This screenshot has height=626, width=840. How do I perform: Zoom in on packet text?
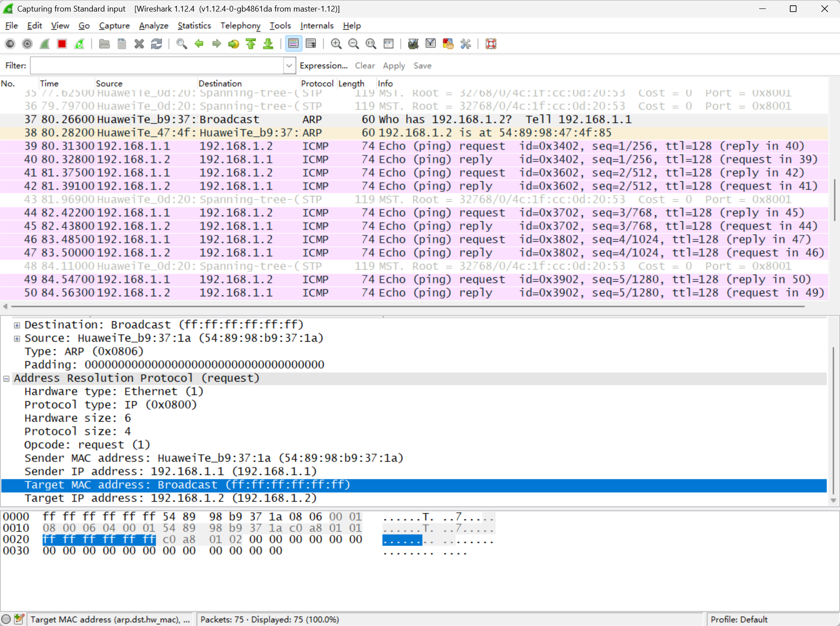tap(336, 44)
